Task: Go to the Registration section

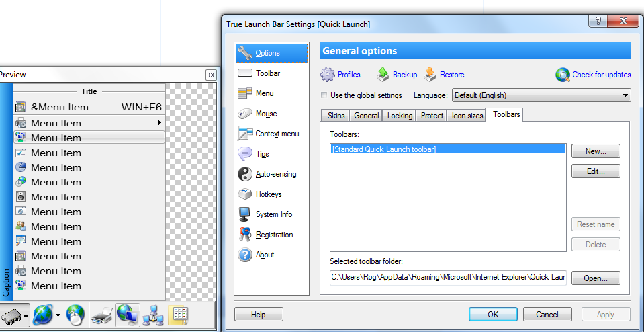Action: [x=274, y=235]
